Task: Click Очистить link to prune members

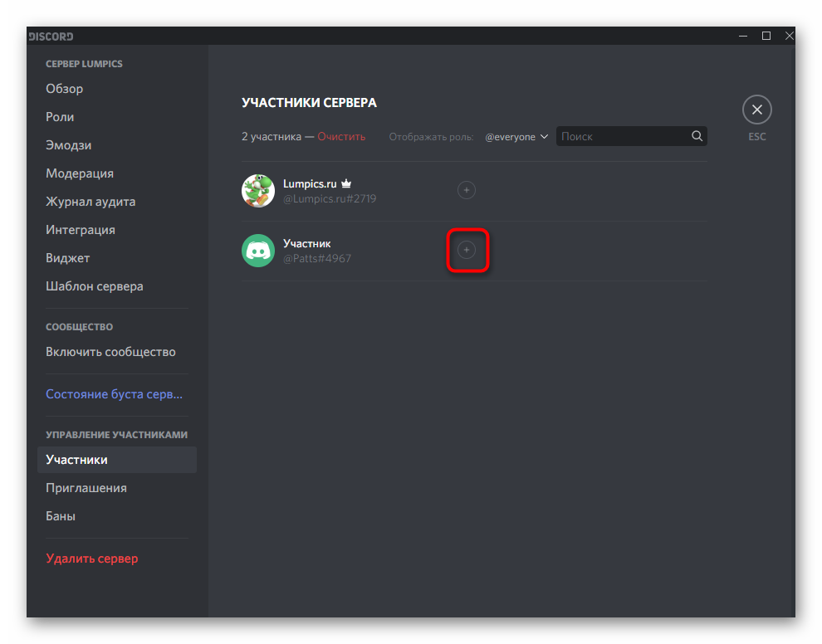Action: pos(341,137)
